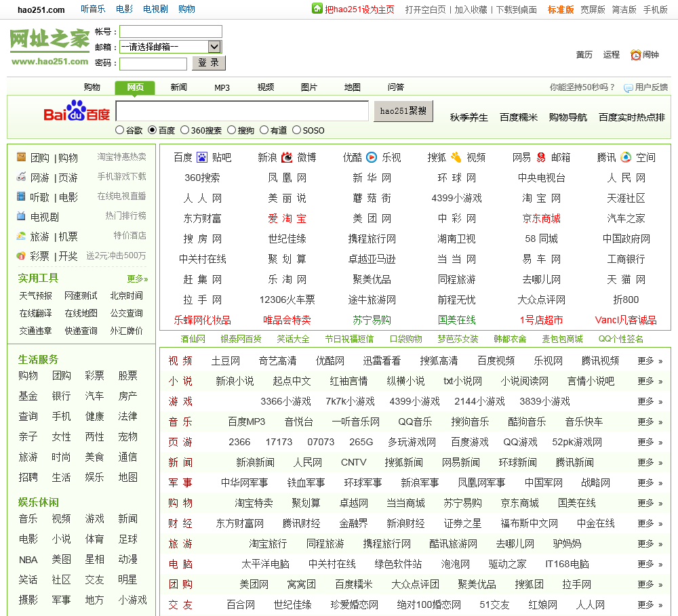This screenshot has width=678, height=616.
Task: Switch to the 新闻 search tab
Action: coord(179,87)
